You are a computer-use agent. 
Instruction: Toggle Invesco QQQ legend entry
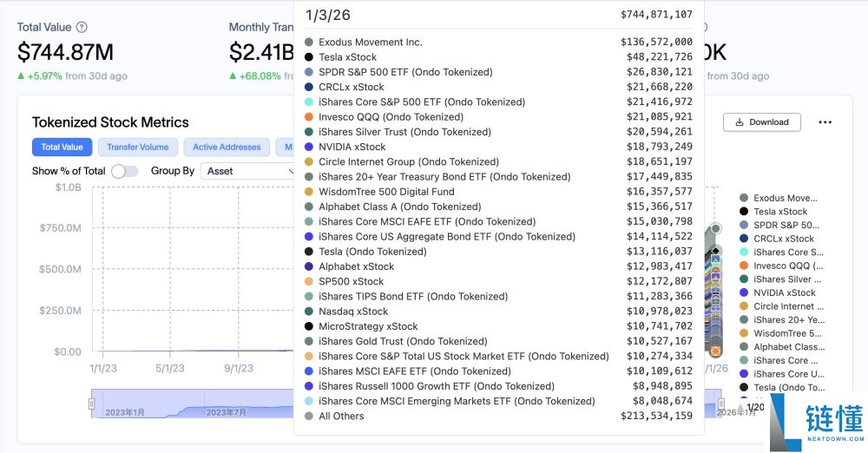pyautogui.click(x=781, y=266)
